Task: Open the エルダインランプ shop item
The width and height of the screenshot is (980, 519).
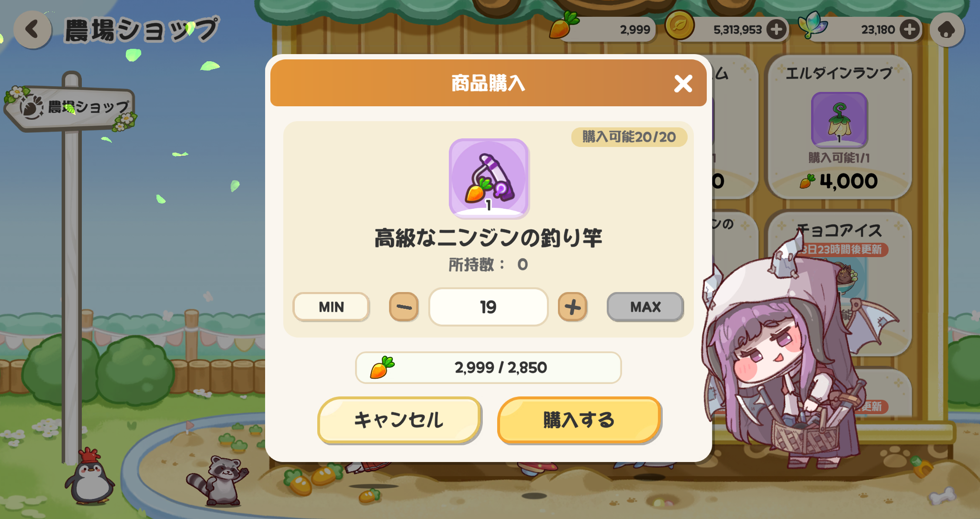Action: 839,127
